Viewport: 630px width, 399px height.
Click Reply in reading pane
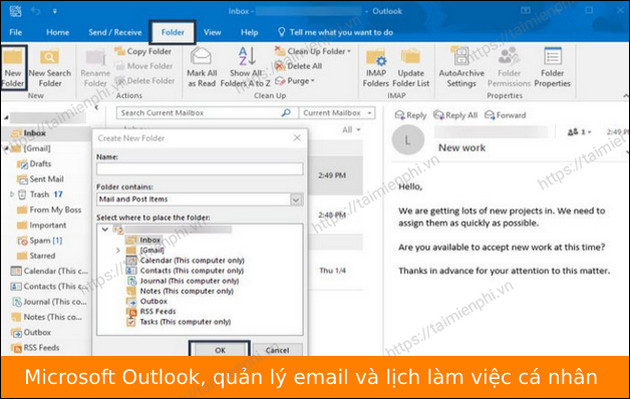point(410,115)
